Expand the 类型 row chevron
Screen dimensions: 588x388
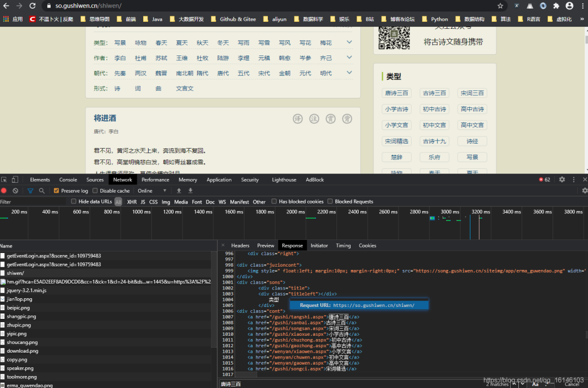(349, 42)
